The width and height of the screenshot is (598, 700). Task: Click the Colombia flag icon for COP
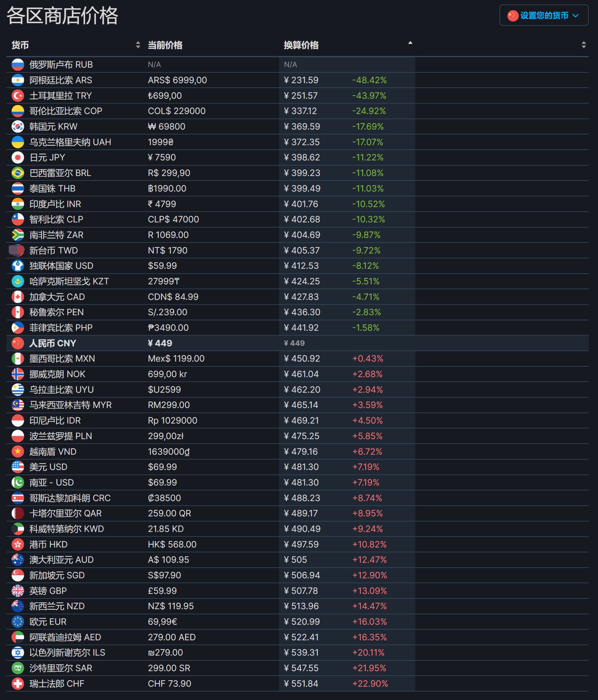[x=18, y=111]
